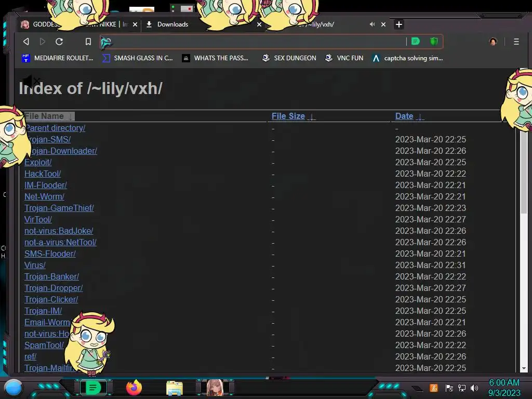This screenshot has width=532, height=399.
Task: Close the GODDESS NIKKE tab
Action: (135, 24)
